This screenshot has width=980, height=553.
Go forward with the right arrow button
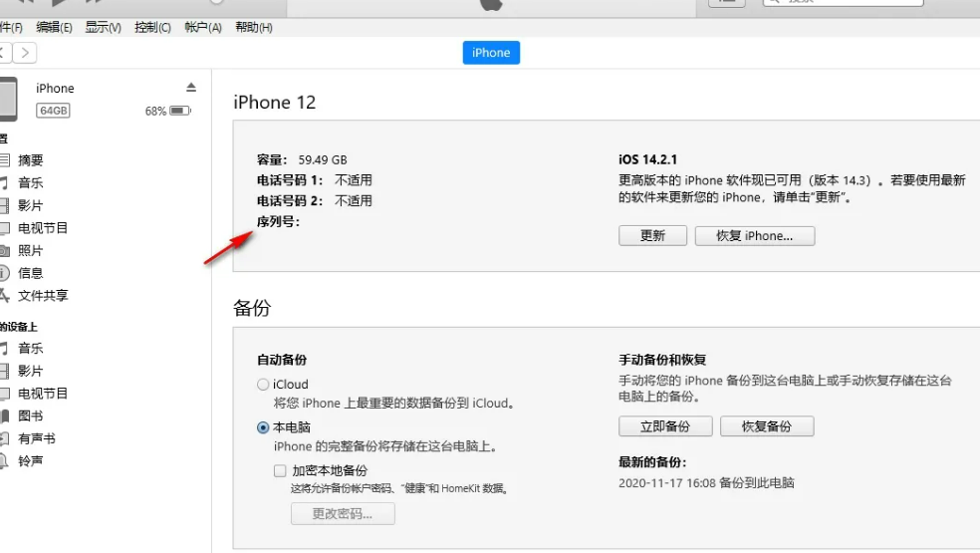(25, 53)
